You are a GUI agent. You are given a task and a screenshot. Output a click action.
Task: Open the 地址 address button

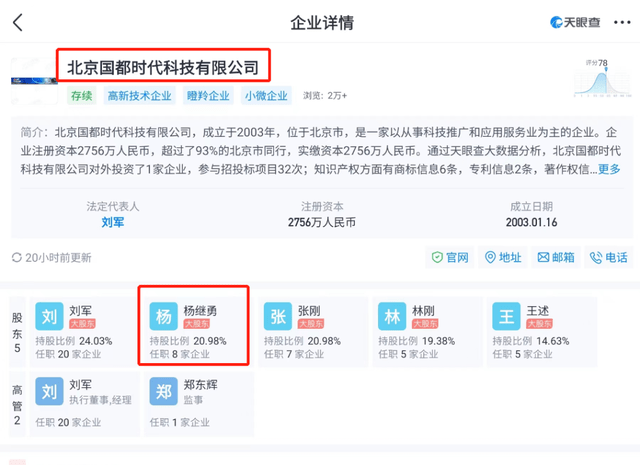tap(503, 257)
